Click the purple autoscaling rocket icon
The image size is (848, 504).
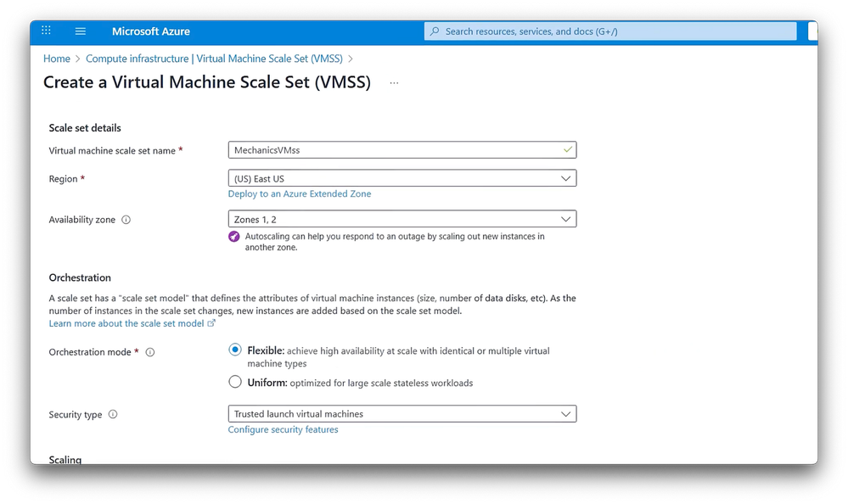[x=233, y=237]
